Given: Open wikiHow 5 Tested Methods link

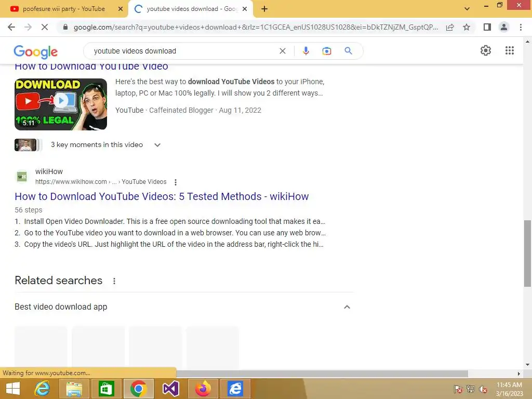Looking at the screenshot, I should (162, 196).
